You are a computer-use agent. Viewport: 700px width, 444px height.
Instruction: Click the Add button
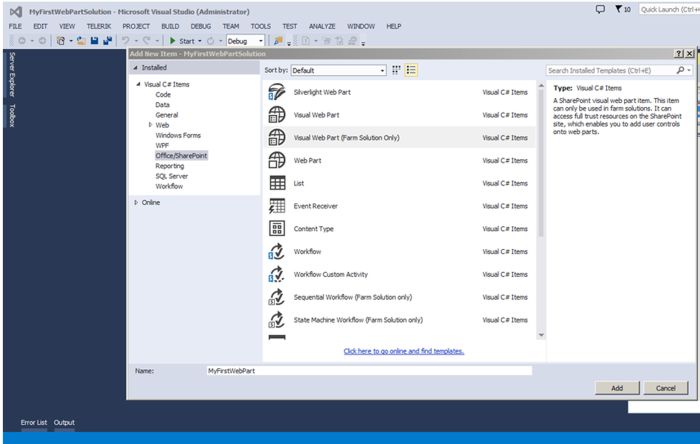tap(616, 387)
